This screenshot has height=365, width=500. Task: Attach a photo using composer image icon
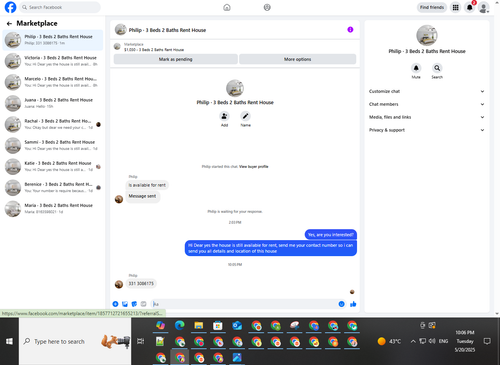[x=125, y=304]
